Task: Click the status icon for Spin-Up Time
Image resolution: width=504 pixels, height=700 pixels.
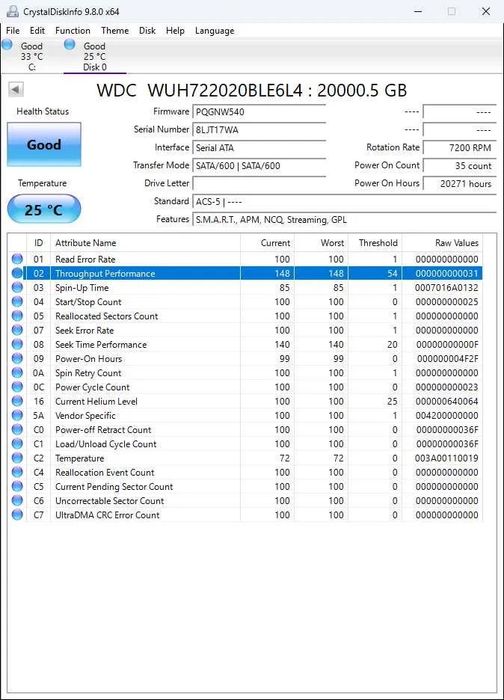Action: click(x=17, y=288)
